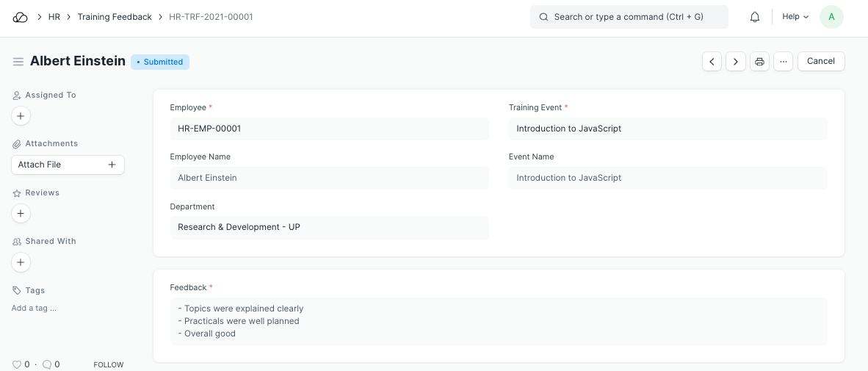The width and height of the screenshot is (868, 371).
Task: Print this Training Feedback document
Action: click(x=760, y=62)
